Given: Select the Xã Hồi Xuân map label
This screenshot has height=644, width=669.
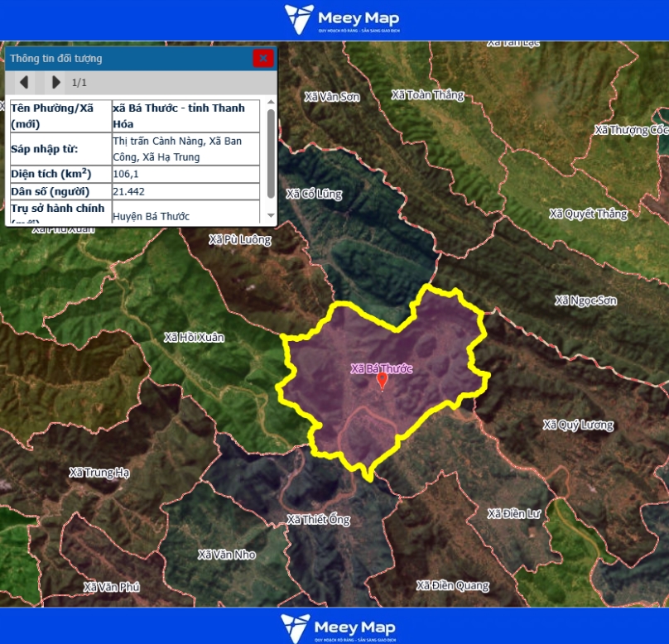Looking at the screenshot, I should [x=194, y=338].
